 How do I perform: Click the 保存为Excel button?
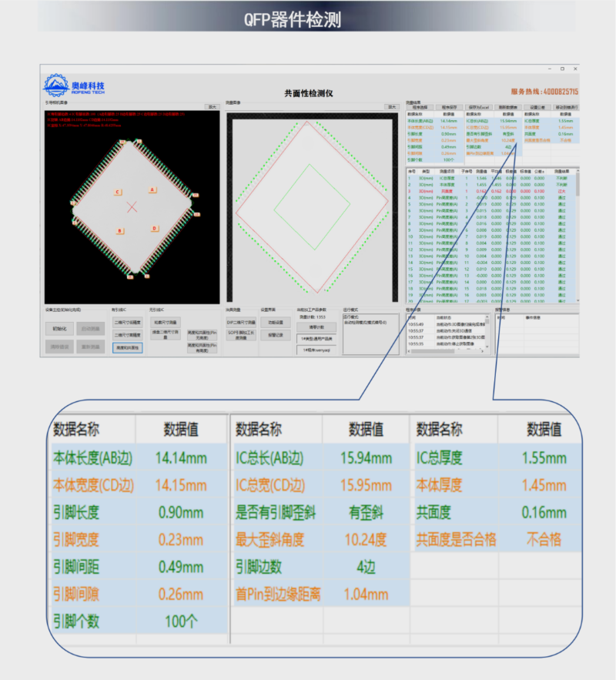(477, 107)
